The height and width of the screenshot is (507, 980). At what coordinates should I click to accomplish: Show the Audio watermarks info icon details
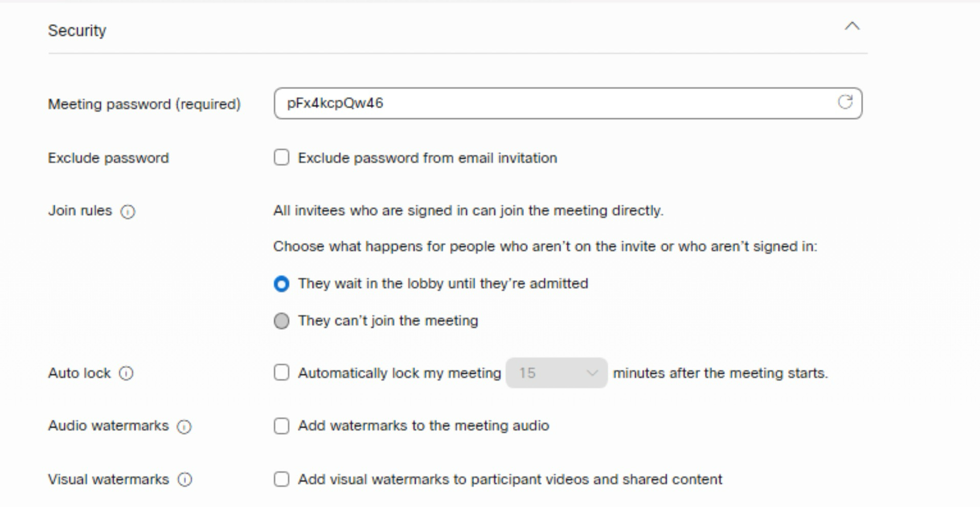[x=184, y=427]
